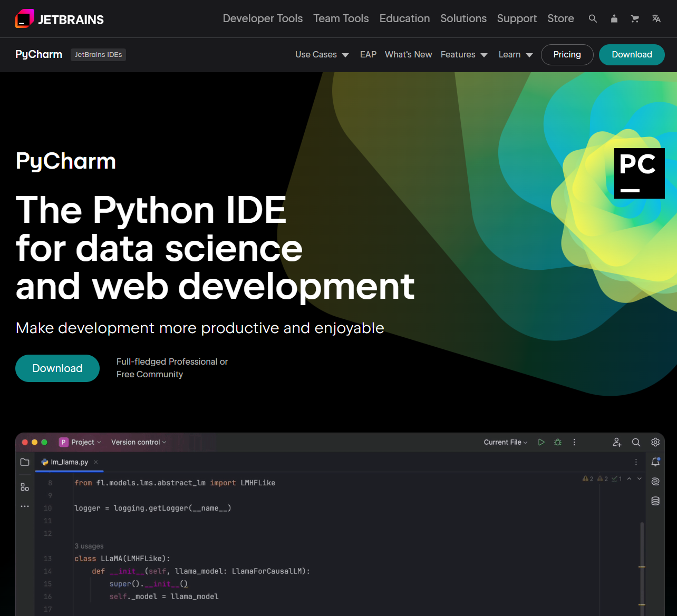677x616 pixels.
Task: Click the next highlighted error down arrow
Action: 640,479
